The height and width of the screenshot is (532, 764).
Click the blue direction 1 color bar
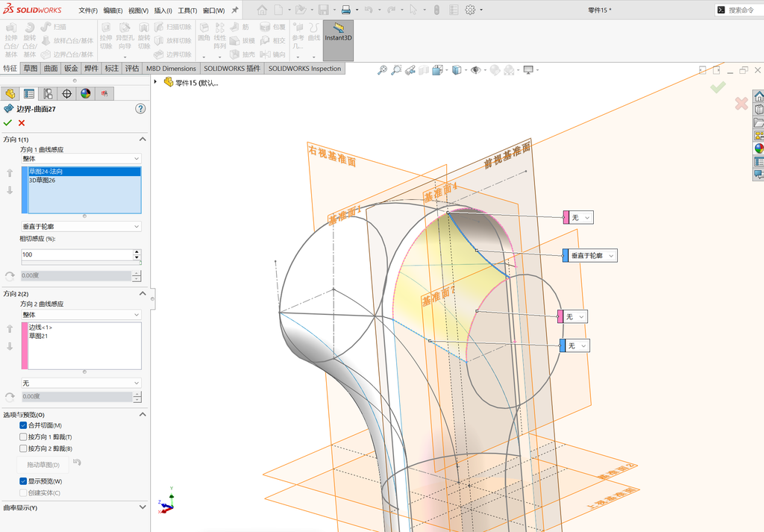click(x=25, y=190)
